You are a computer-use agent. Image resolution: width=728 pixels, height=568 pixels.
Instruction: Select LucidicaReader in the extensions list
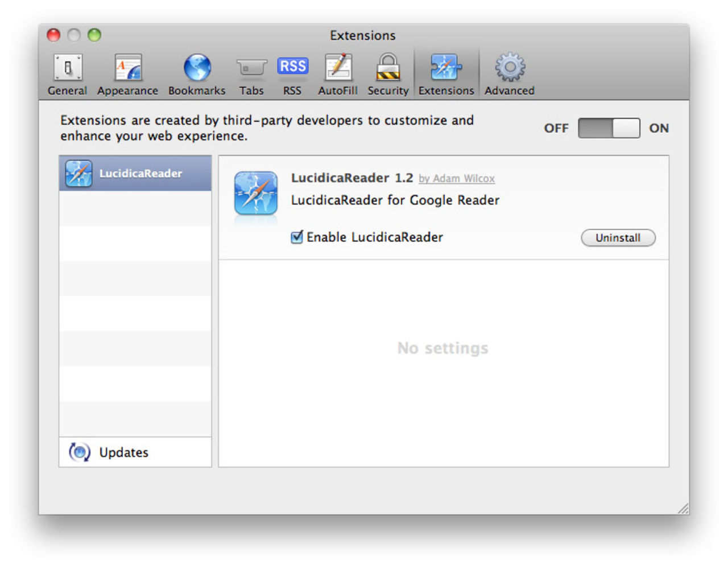pyautogui.click(x=135, y=174)
